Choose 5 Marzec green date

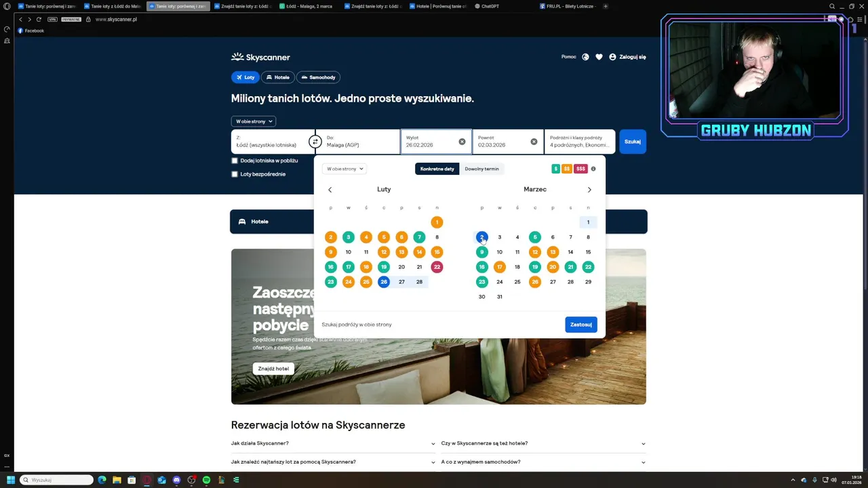coord(535,237)
